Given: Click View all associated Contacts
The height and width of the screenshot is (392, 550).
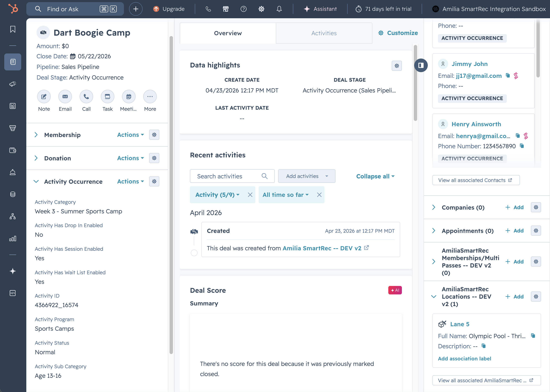Looking at the screenshot, I should [476, 180].
